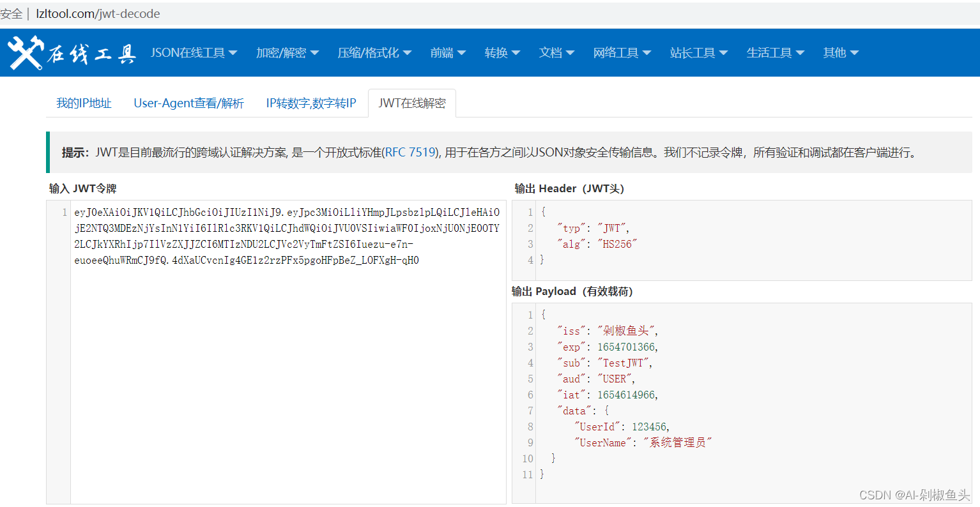Click the 输出 Payload (有效载荷) label
This screenshot has height=507, width=980.
[572, 291]
